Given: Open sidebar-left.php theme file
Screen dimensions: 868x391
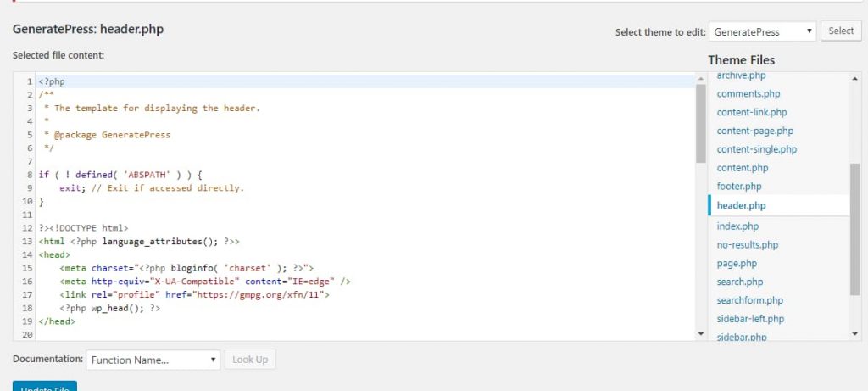Looking at the screenshot, I should click(750, 319).
